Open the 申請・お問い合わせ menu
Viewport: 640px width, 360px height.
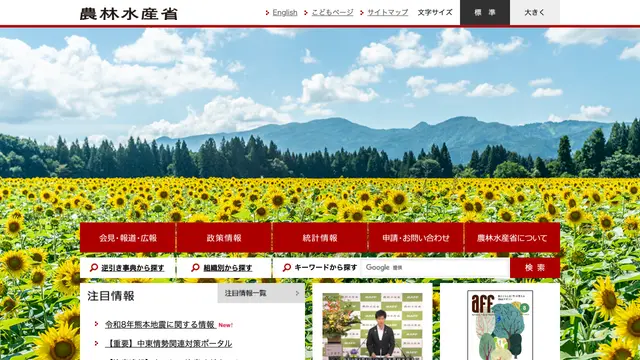tap(416, 238)
